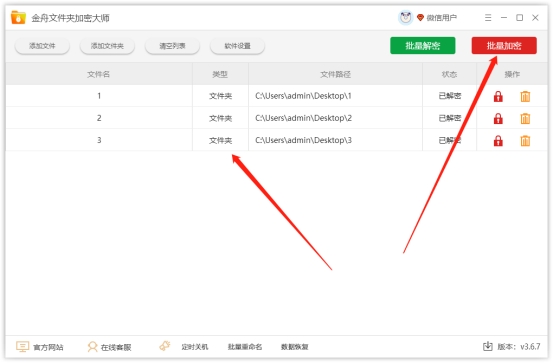Viewport: 553px width, 364px height.
Task: Click the lock icon for folder 3
Action: coord(498,141)
